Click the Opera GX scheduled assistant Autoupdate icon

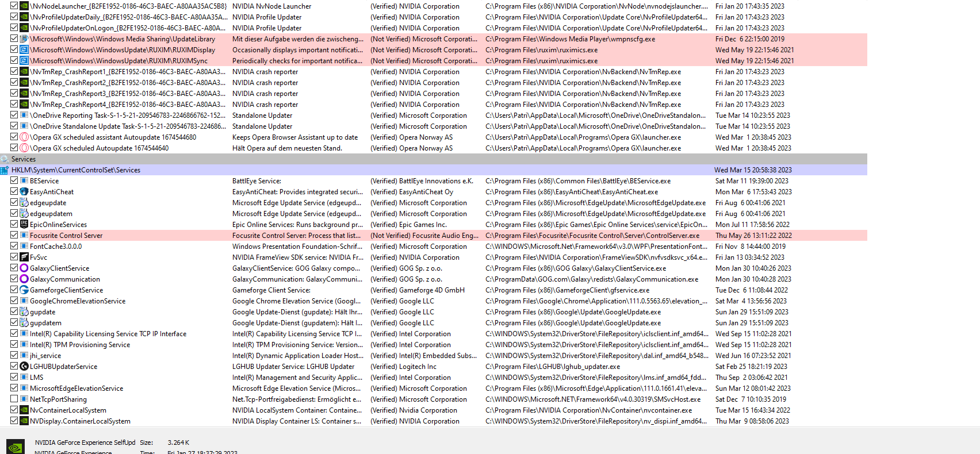[24, 137]
